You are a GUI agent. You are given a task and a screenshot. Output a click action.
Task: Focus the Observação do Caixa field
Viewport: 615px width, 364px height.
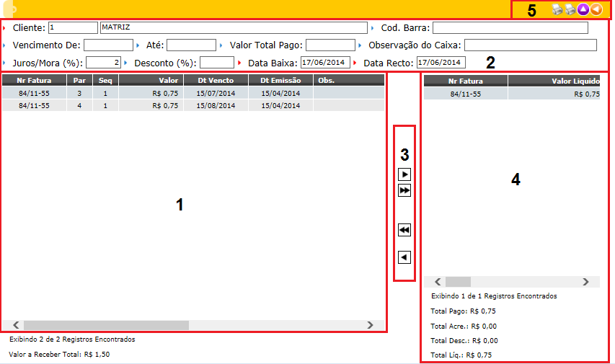(x=530, y=45)
